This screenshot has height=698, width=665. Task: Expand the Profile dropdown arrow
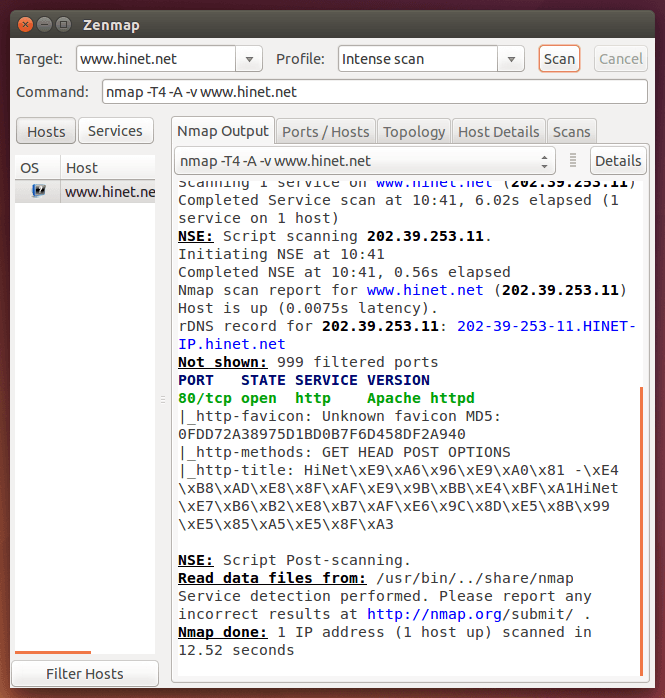(512, 59)
